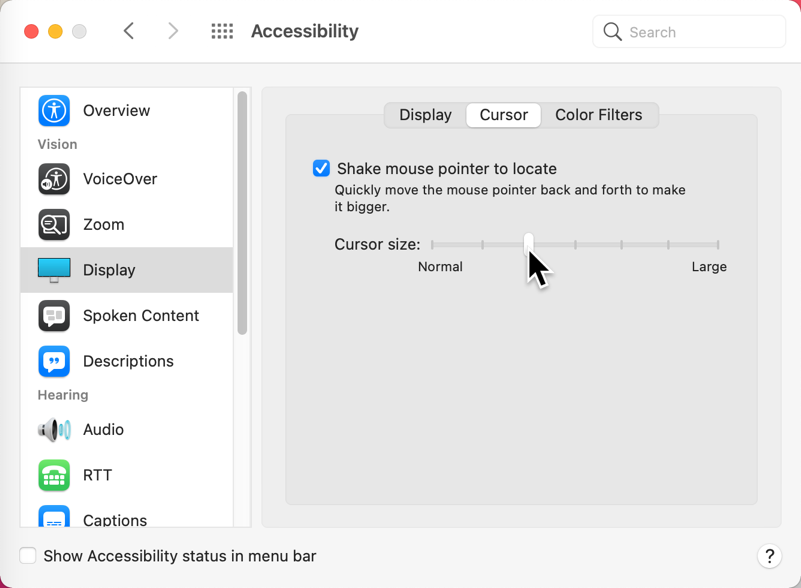The image size is (801, 588).
Task: Go back with the left chevron
Action: point(129,32)
